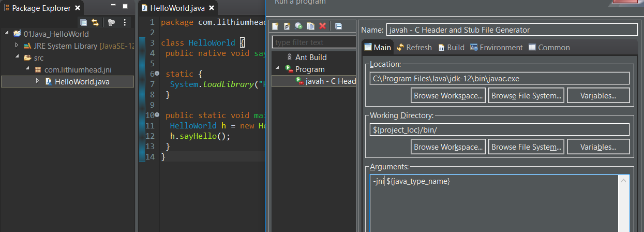This screenshot has width=644, height=232.
Task: Collapse the Program tree node
Action: [277, 68]
